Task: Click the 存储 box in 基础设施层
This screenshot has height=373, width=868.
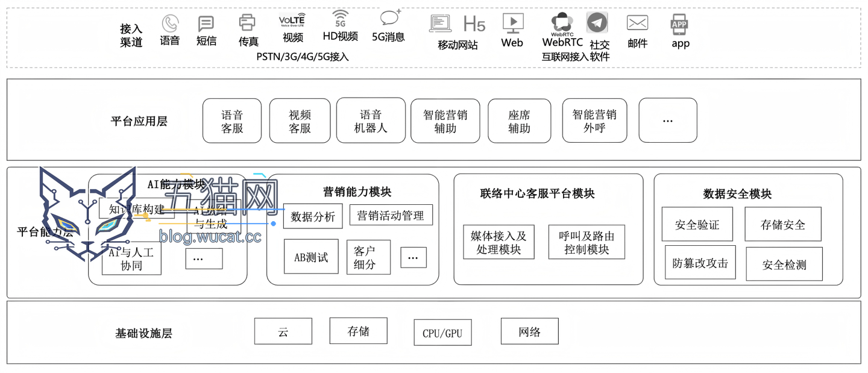Action: click(x=358, y=331)
